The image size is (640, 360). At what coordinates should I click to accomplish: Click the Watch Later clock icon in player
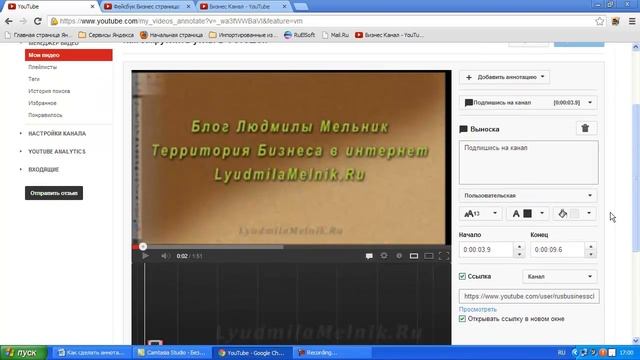(x=399, y=256)
